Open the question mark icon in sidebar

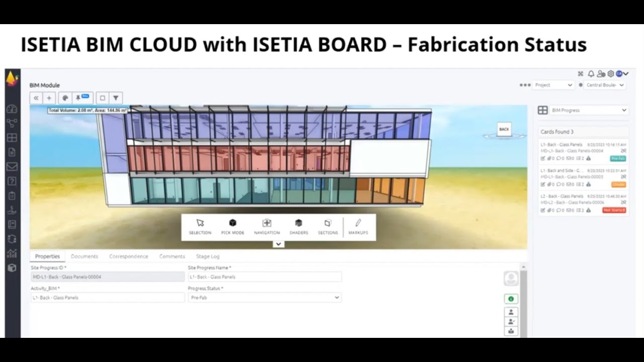click(12, 181)
